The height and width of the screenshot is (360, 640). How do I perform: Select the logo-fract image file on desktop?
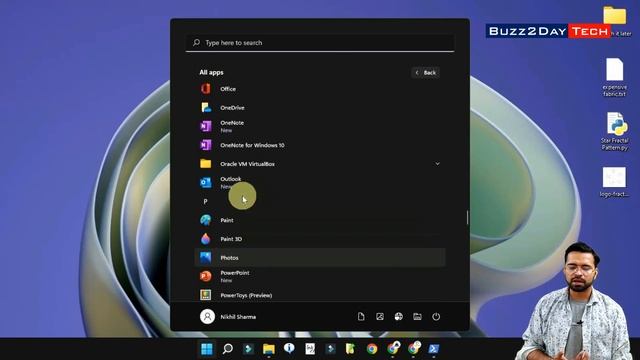pos(614,182)
